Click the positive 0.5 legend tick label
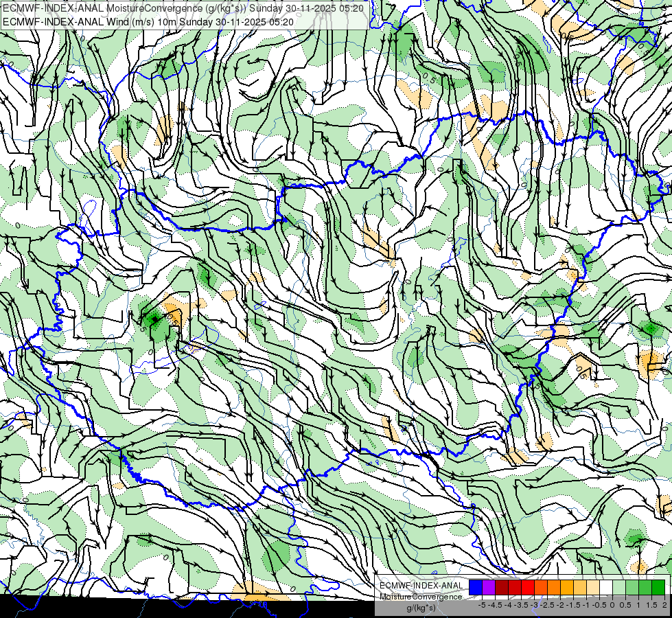The width and height of the screenshot is (672, 618). coord(625,605)
